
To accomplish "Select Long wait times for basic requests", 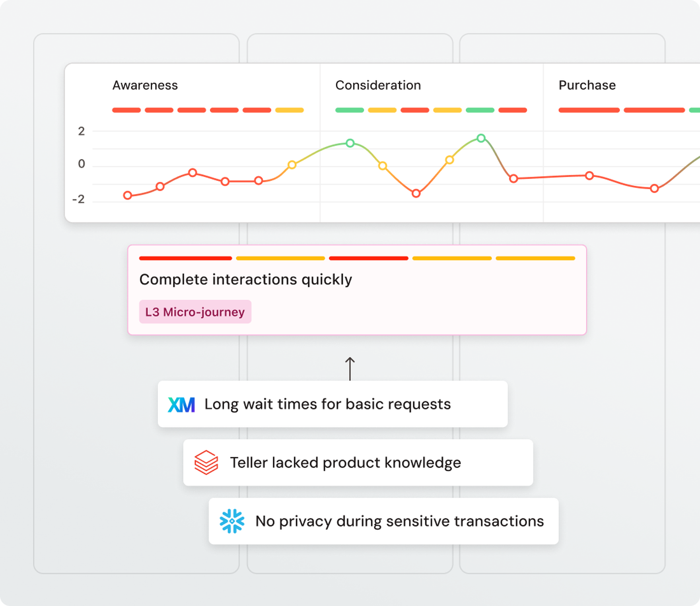I will point(328,404).
